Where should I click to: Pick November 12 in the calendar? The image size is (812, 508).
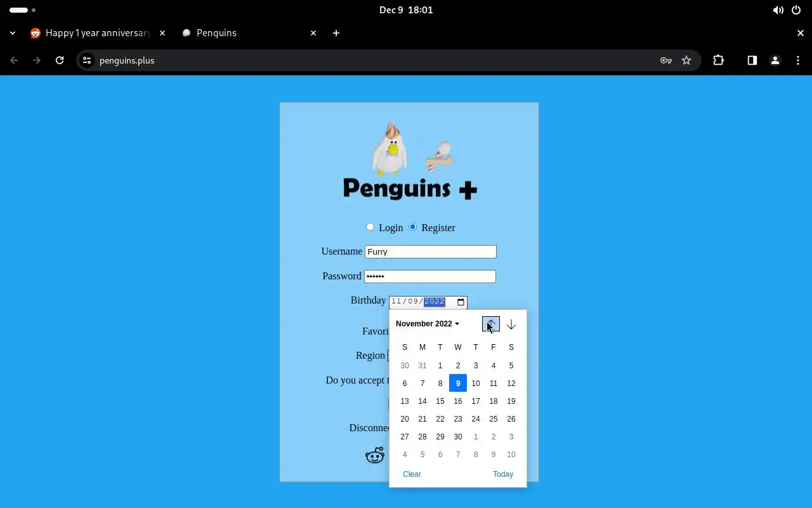(511, 384)
